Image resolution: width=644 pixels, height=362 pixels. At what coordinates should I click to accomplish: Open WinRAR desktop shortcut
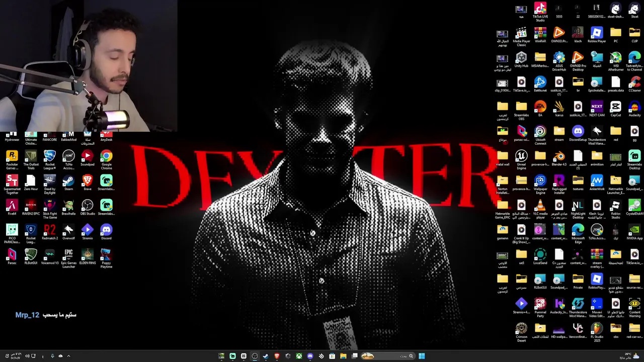pos(540,35)
